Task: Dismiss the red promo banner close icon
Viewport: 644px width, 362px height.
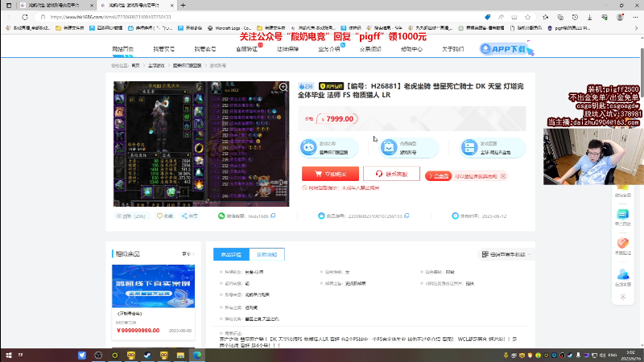Action: 503,176
